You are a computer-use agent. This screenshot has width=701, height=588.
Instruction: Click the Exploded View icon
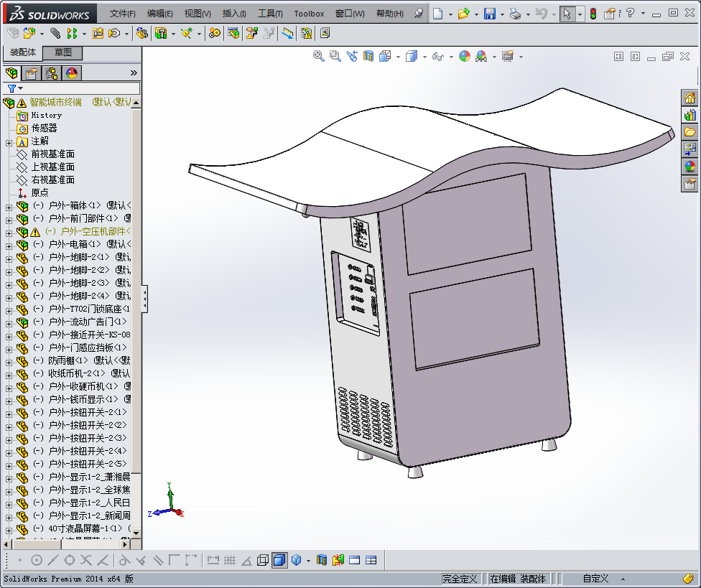(251, 33)
